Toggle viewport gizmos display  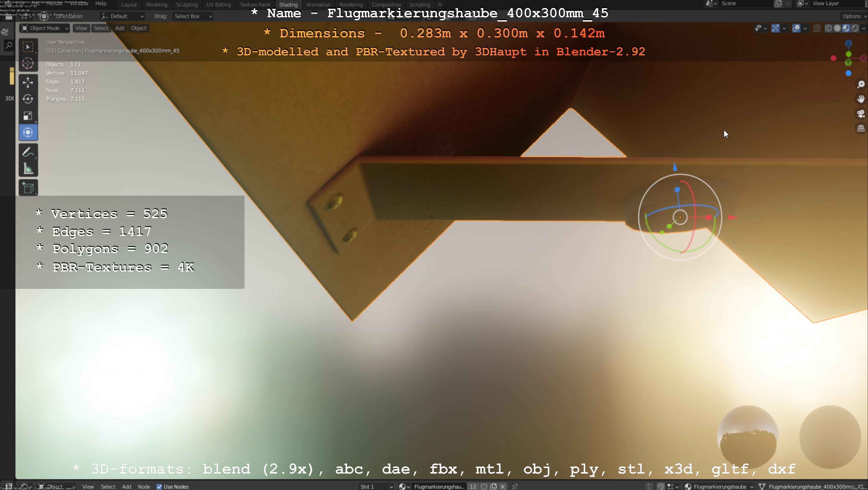click(775, 28)
